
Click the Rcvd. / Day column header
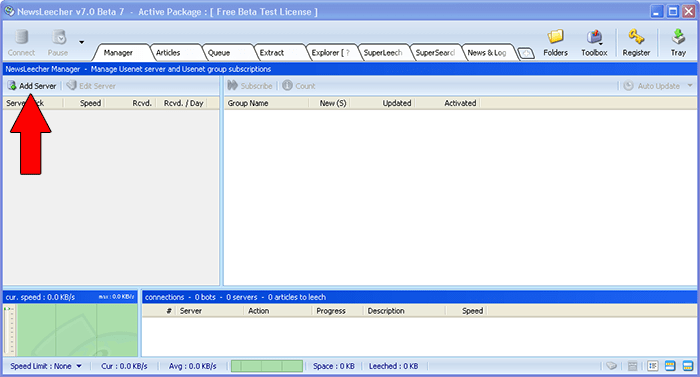183,103
